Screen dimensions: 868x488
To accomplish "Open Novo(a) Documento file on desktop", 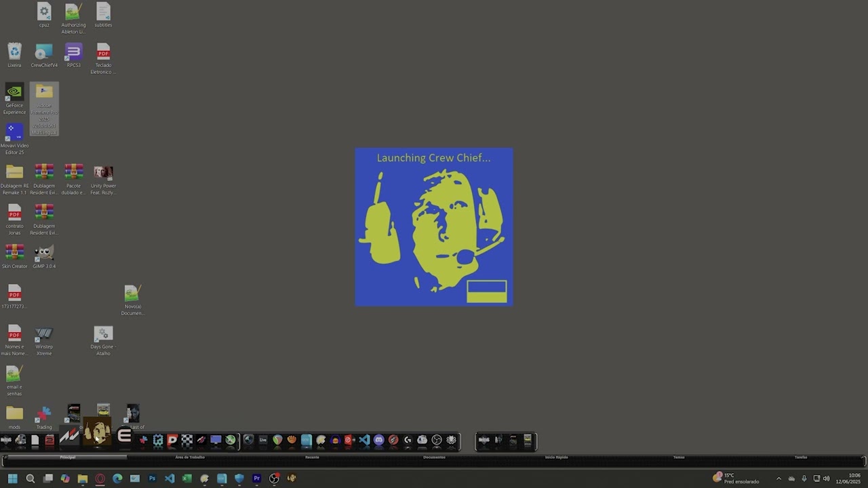I will pyautogui.click(x=132, y=300).
